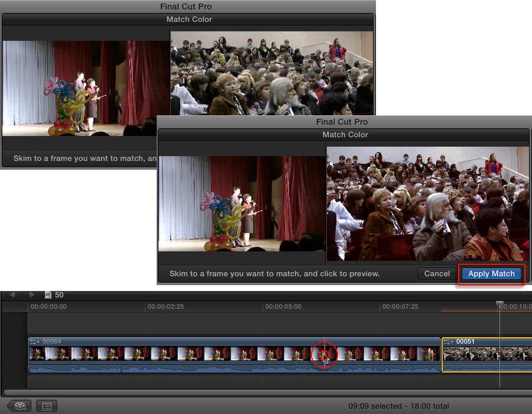Open the Project Library film reel button

[x=20, y=406]
